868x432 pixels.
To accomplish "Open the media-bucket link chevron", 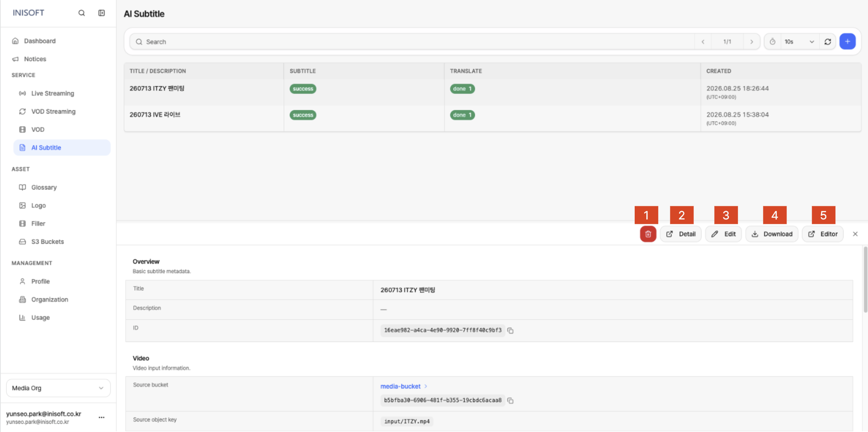I will coord(426,386).
